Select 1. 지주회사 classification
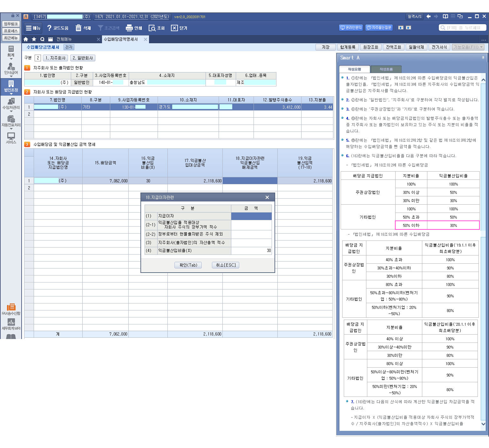Image resolution: width=489 pixels, height=448 pixels. [55, 58]
